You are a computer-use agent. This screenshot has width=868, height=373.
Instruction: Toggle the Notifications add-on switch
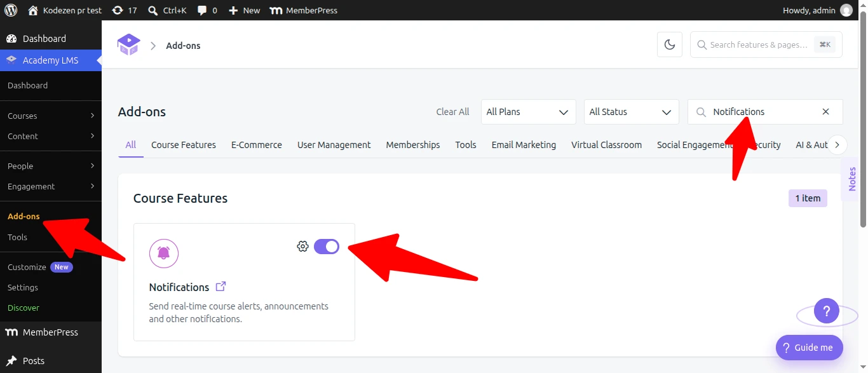pyautogui.click(x=327, y=247)
